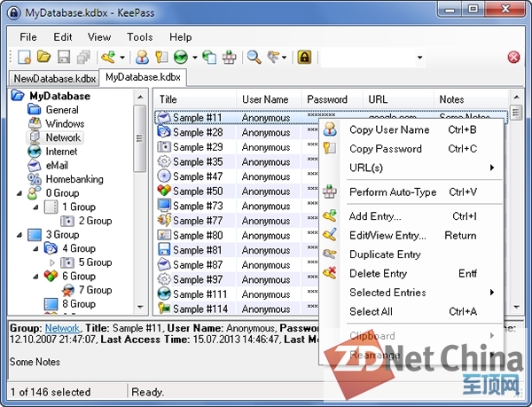Click the group tree scrollbar down arrow
Image resolution: width=532 pixels, height=407 pixels.
(140, 307)
